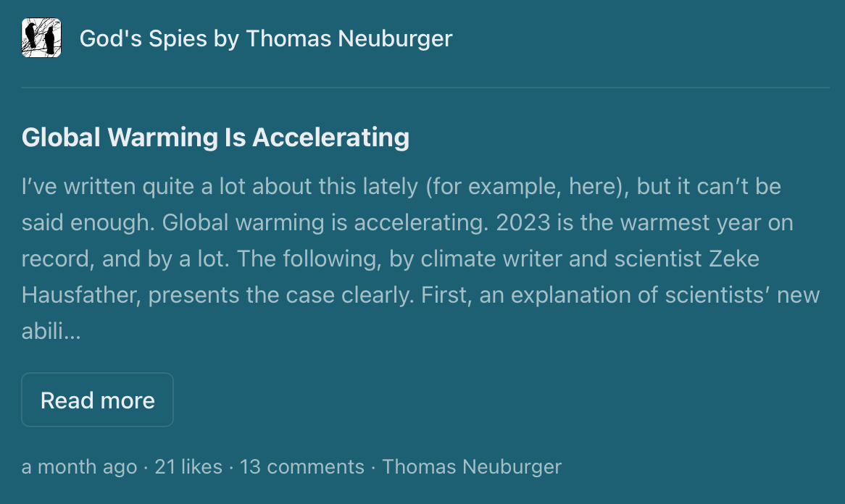This screenshot has height=504, width=845.
Task: Click the truncated "abili…" excerpt ending
Action: pyautogui.click(x=51, y=332)
